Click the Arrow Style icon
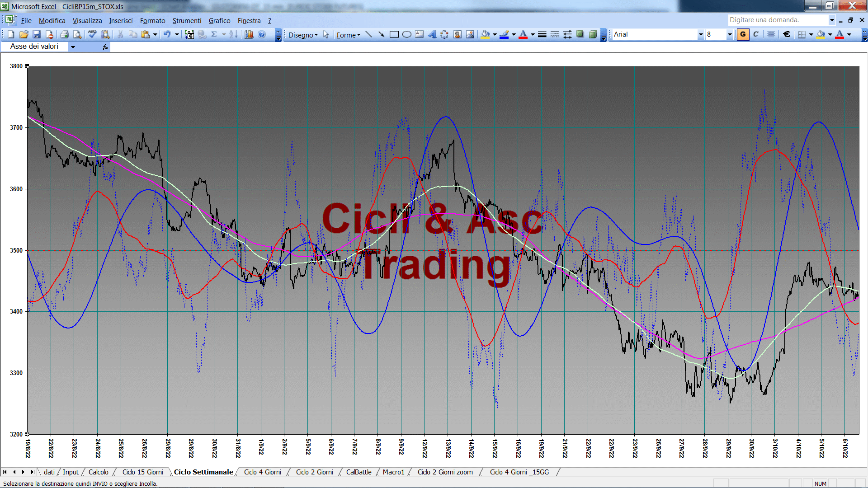The width and height of the screenshot is (868, 488). point(567,34)
